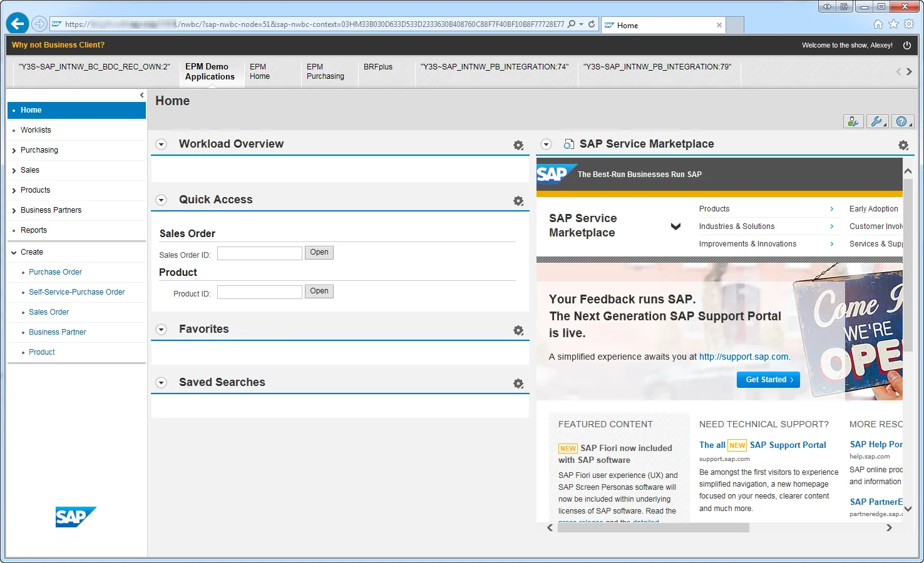Open Workload Overview gear settings icon
Image resolution: width=924 pixels, height=563 pixels.
pyautogui.click(x=518, y=145)
